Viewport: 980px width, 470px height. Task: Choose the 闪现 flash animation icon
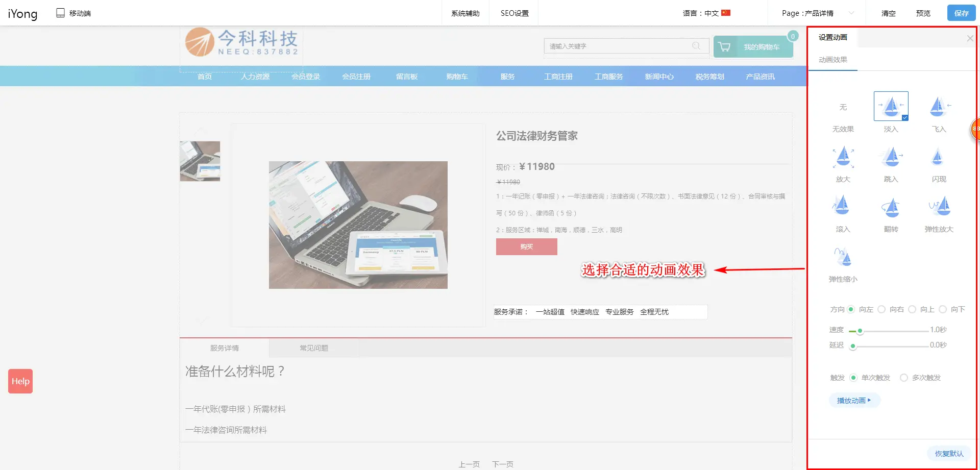938,157
